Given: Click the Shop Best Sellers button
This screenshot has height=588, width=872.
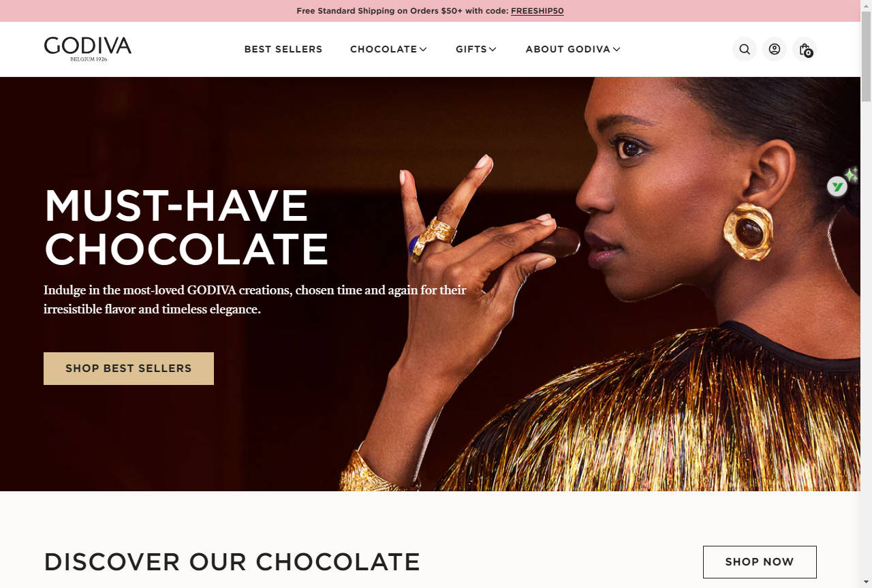Looking at the screenshot, I should point(129,369).
